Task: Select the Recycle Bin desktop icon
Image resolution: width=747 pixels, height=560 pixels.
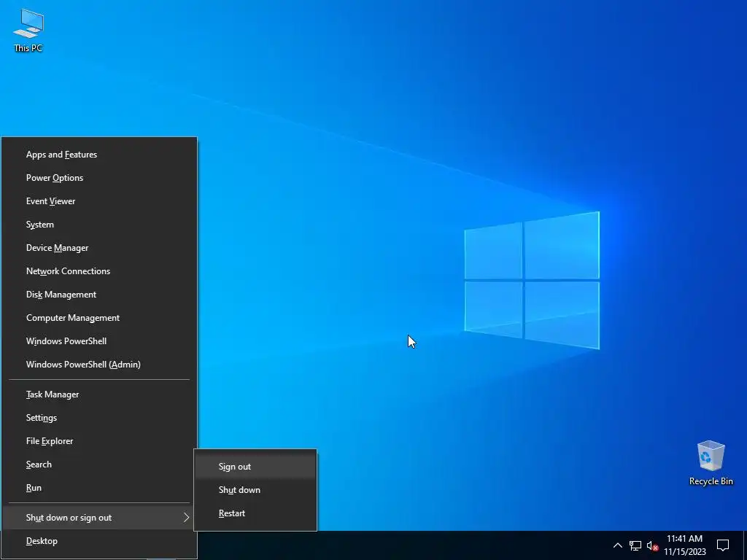Action: [711, 462]
